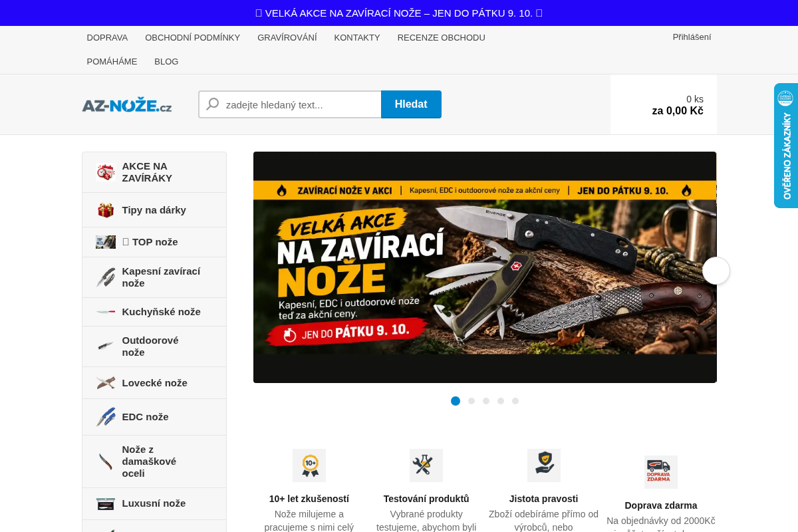
Task: Click the blue EDC nože knife icon
Action: [x=106, y=417]
